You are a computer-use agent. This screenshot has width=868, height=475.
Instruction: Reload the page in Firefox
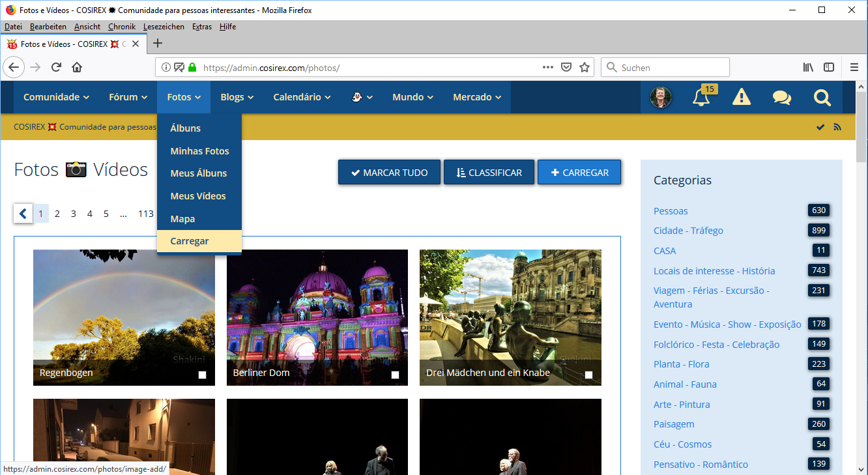point(57,68)
